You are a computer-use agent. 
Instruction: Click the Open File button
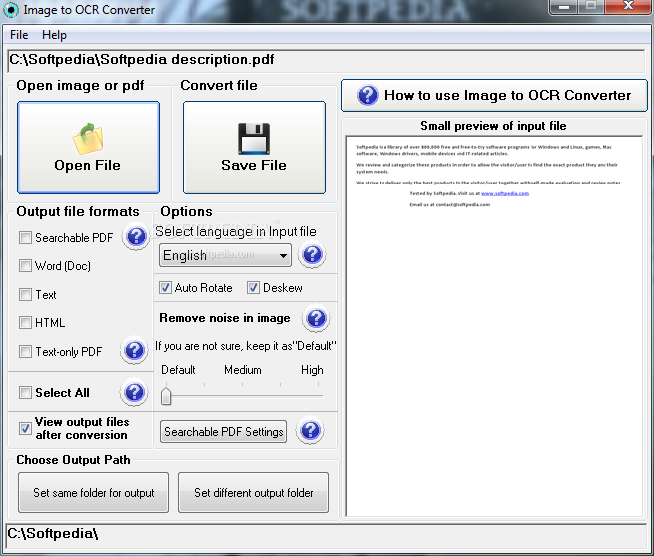pyautogui.click(x=88, y=147)
